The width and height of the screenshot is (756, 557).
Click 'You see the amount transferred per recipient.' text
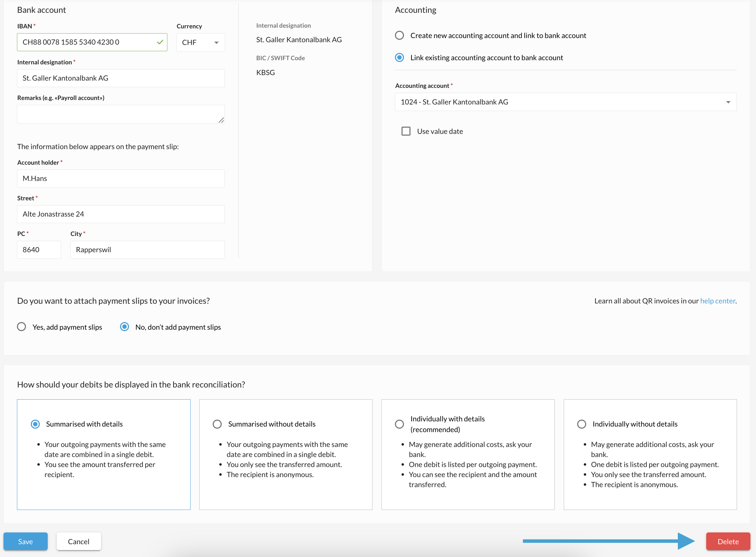point(100,469)
